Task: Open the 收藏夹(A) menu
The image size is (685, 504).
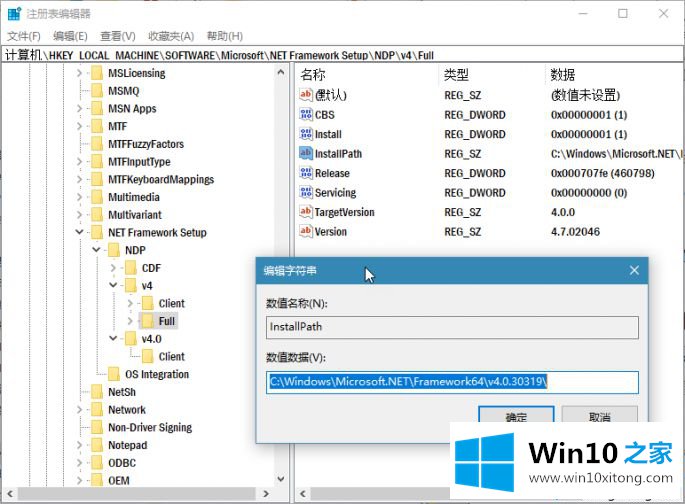Action: (x=171, y=36)
